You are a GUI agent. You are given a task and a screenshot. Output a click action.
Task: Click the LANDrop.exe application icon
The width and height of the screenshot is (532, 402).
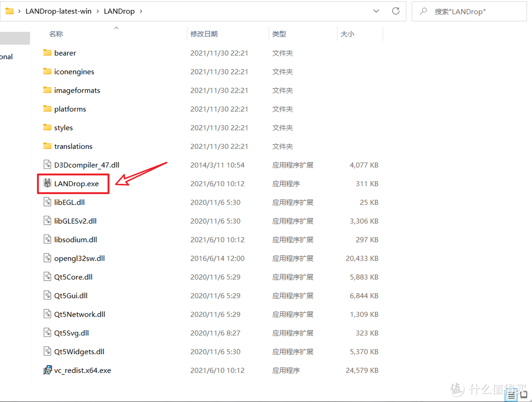pos(47,184)
